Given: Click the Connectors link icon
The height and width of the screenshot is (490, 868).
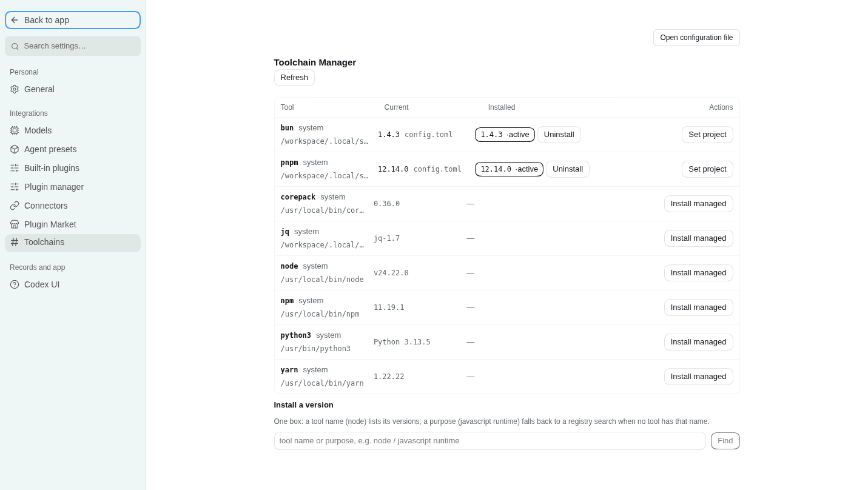Looking at the screenshot, I should pos(15,206).
